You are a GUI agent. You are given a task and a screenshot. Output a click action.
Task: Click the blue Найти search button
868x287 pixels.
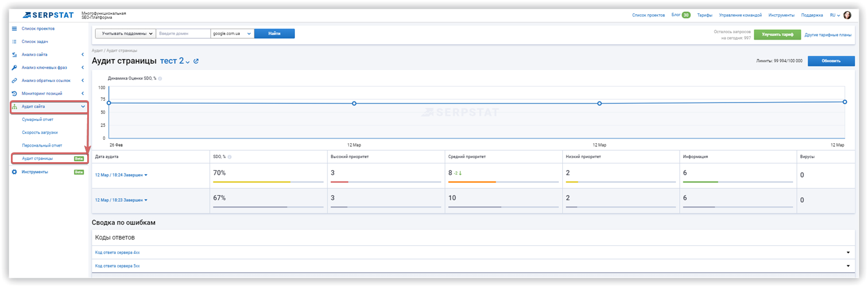pos(274,34)
